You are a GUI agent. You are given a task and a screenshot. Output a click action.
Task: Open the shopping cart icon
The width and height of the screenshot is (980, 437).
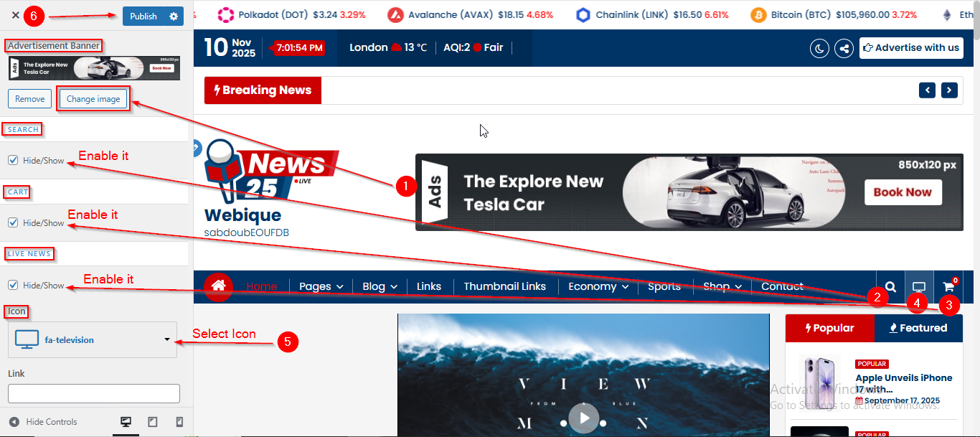click(948, 286)
